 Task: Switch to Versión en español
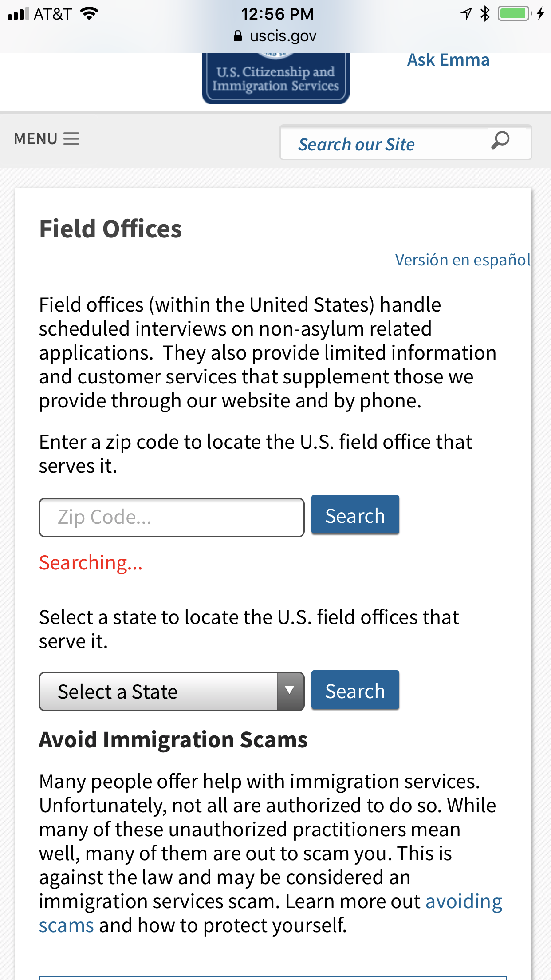(462, 260)
